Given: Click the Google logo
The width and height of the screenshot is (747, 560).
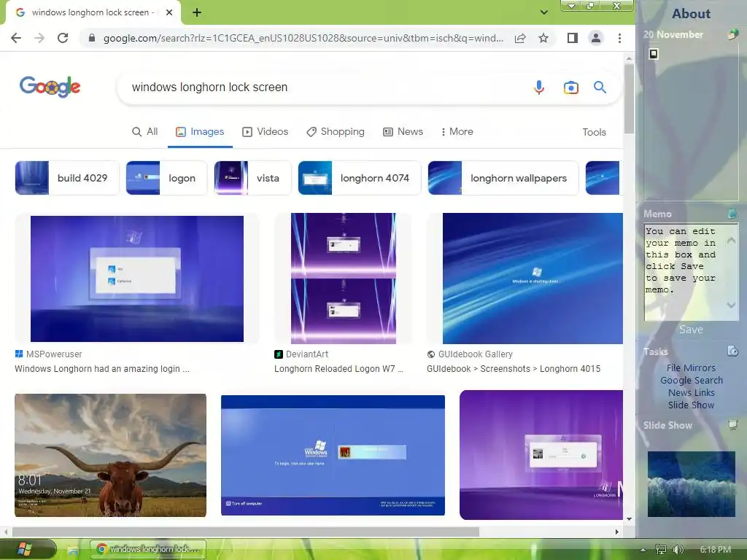Looking at the screenshot, I should pos(50,87).
